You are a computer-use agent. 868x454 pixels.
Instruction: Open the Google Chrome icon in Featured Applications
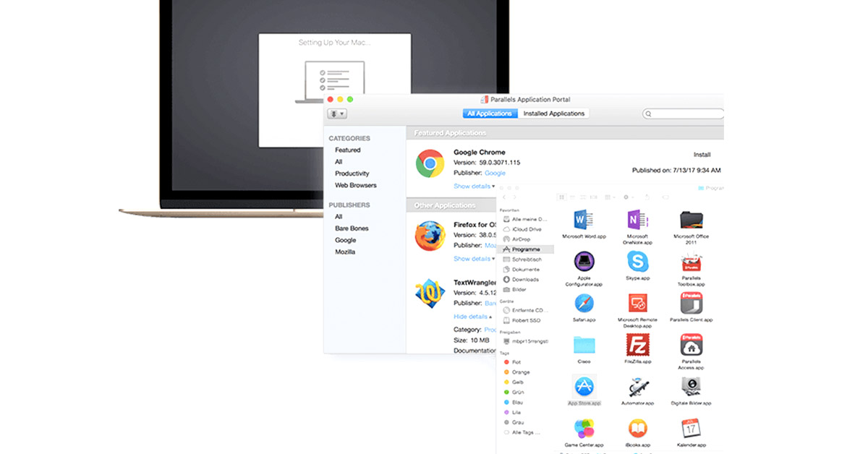430,164
